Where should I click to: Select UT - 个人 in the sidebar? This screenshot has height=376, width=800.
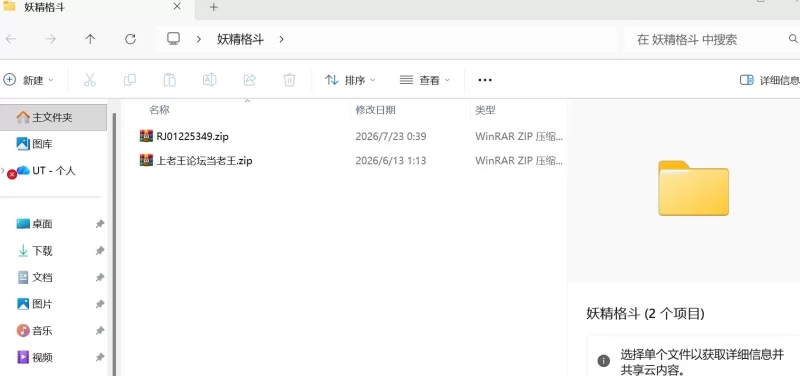(54, 171)
